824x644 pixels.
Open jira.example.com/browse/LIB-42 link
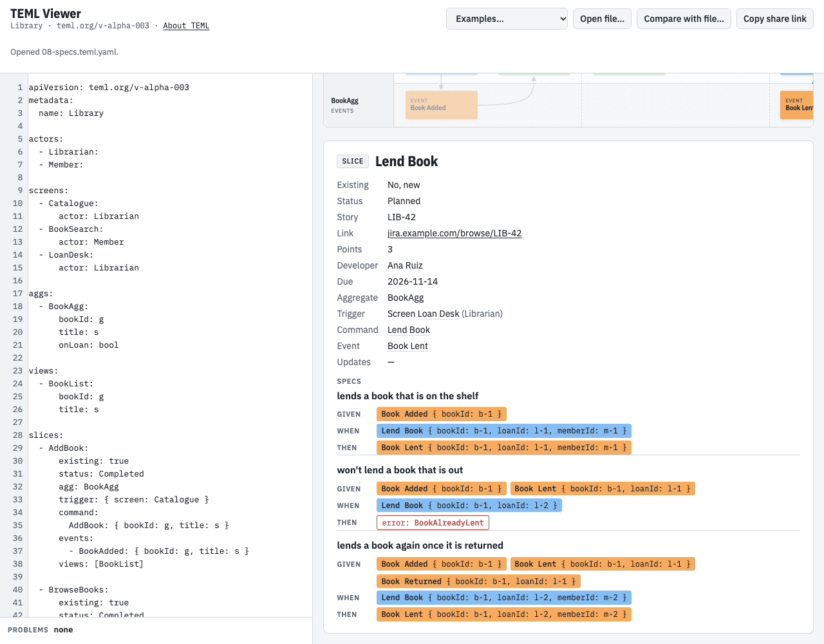coord(454,233)
